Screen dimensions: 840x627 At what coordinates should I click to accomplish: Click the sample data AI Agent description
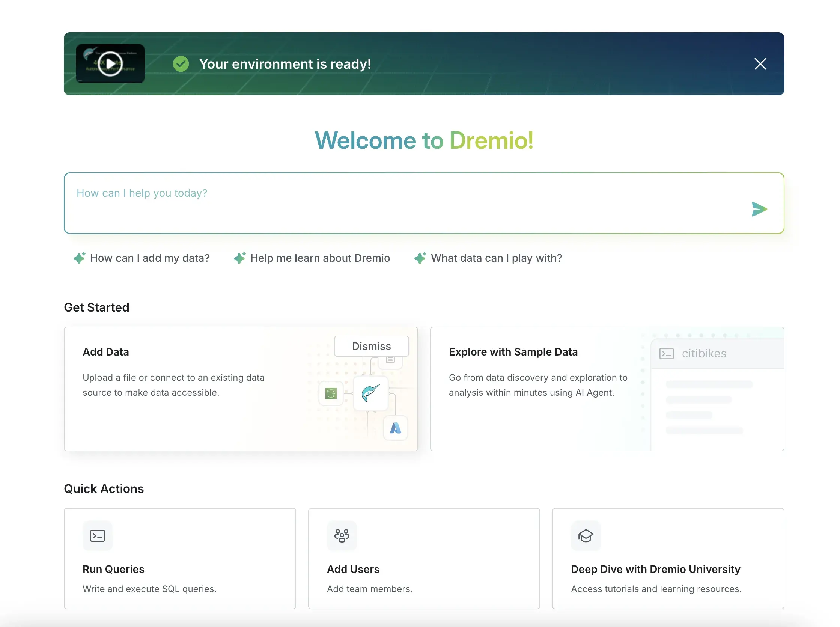point(538,385)
